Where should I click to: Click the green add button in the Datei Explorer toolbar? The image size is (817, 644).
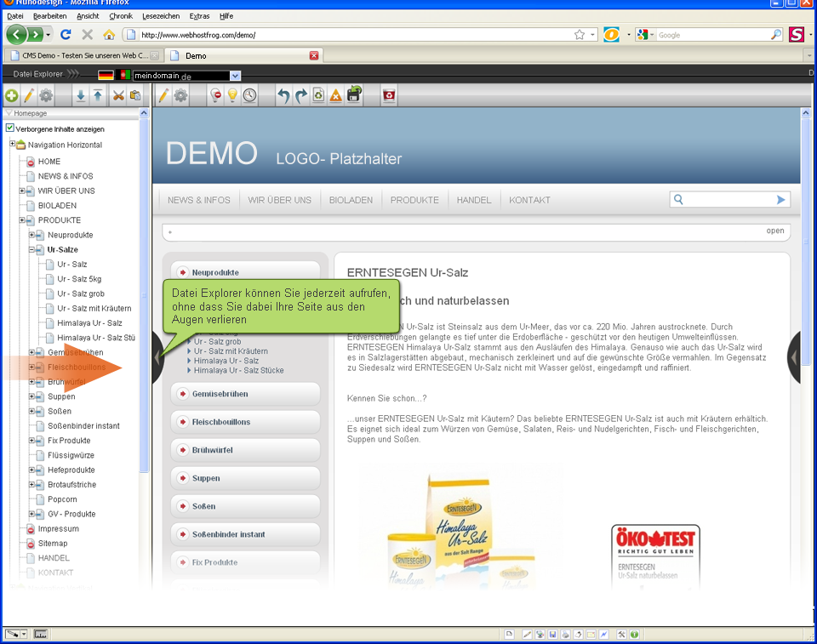pyautogui.click(x=11, y=95)
